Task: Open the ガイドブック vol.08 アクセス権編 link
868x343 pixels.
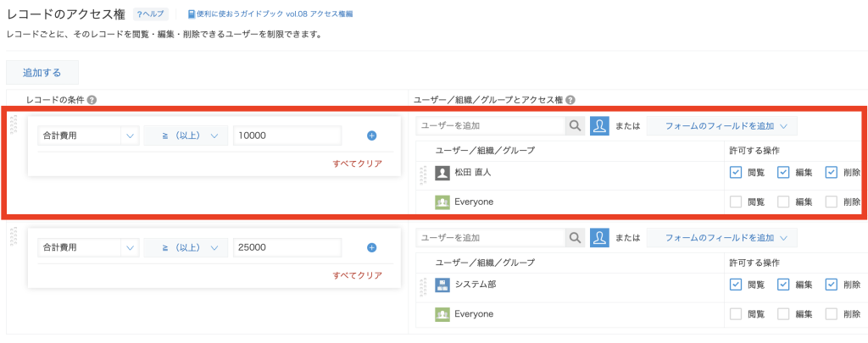Action: [270, 14]
